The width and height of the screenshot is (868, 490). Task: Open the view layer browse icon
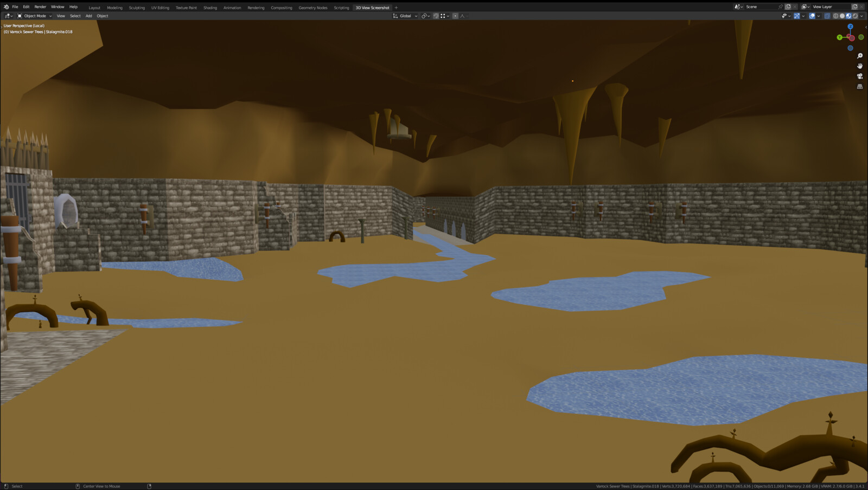[x=805, y=7]
